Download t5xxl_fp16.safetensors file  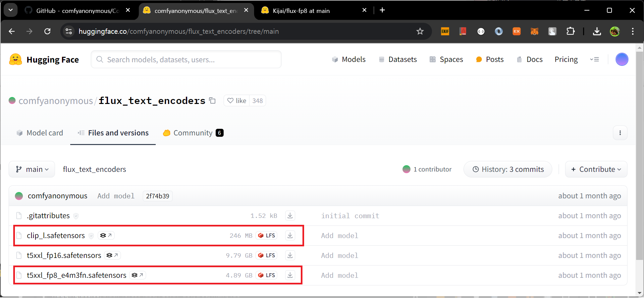(290, 256)
